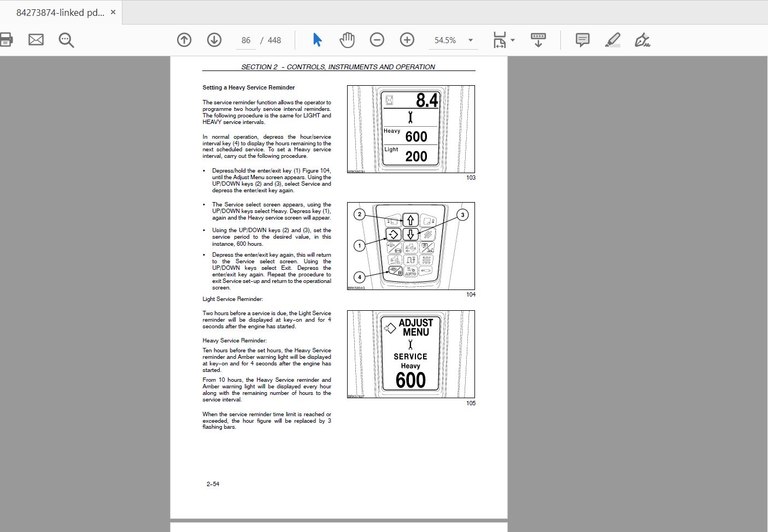Click the 54.5% zoom value field
Image resolution: width=768 pixels, height=532 pixels.
(445, 40)
